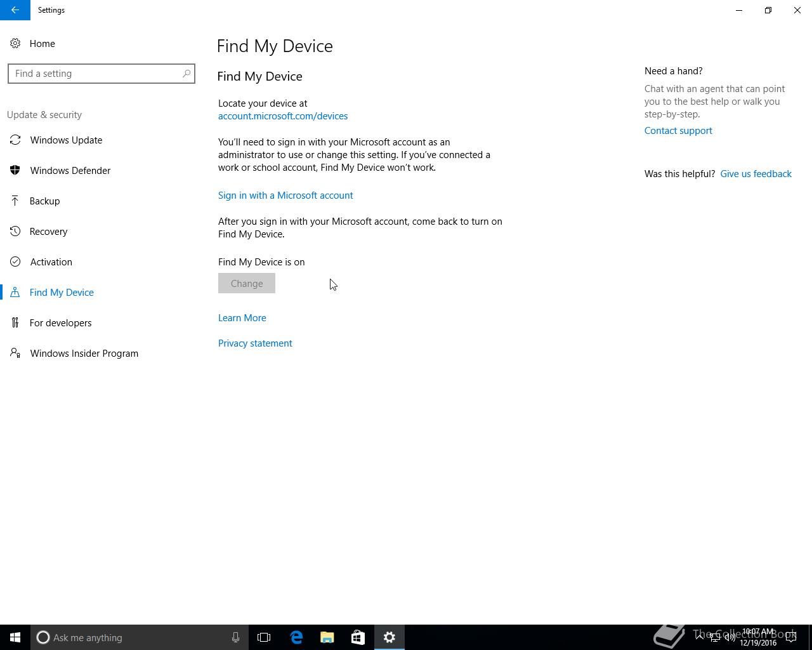Viewport: 812px width, 650px height.
Task: Click the Windows Defender shield icon
Action: [15, 170]
